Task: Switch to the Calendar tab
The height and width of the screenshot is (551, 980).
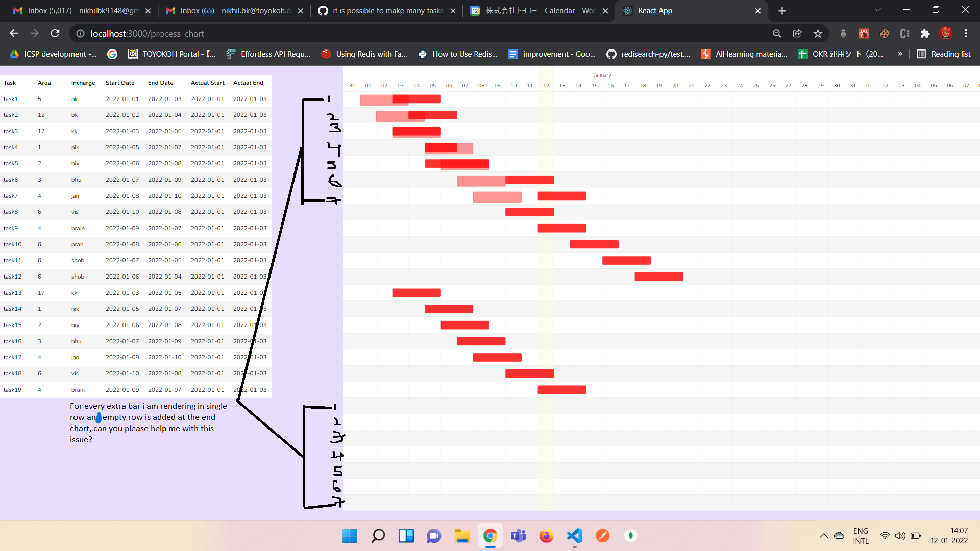Action: pyautogui.click(x=538, y=11)
